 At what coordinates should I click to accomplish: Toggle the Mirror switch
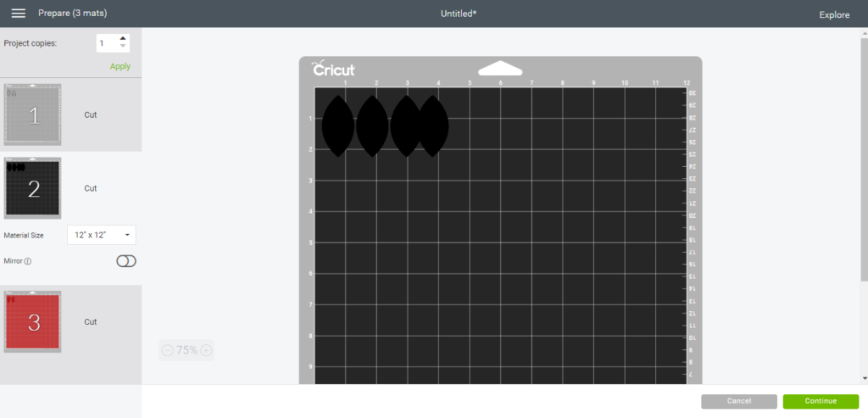(x=125, y=261)
